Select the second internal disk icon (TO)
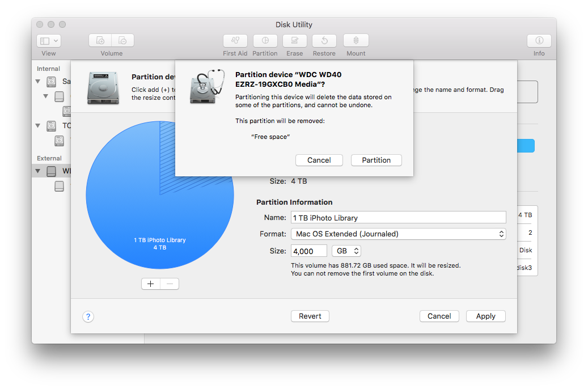588x389 pixels. tap(52, 126)
